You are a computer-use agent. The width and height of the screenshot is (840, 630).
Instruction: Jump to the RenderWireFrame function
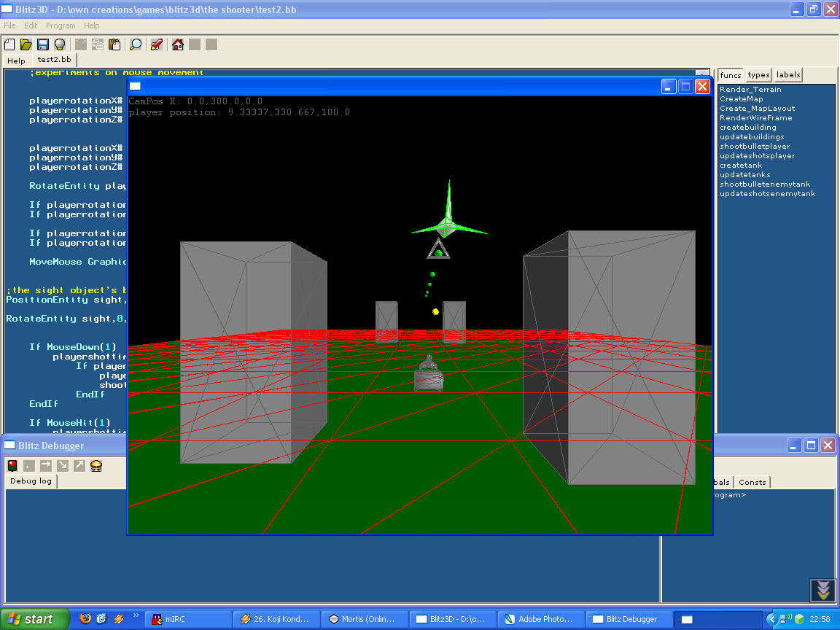pos(755,118)
